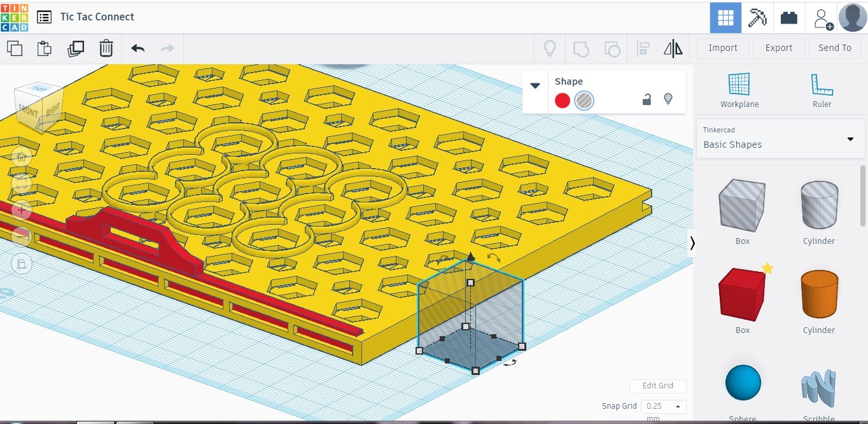Choose the Solid red color swatch
Image resolution: width=868 pixels, height=424 pixels.
[x=563, y=101]
